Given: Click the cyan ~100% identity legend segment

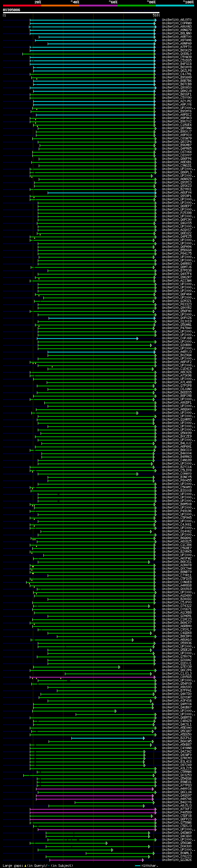Looking at the screenshot, I should [175, 6].
